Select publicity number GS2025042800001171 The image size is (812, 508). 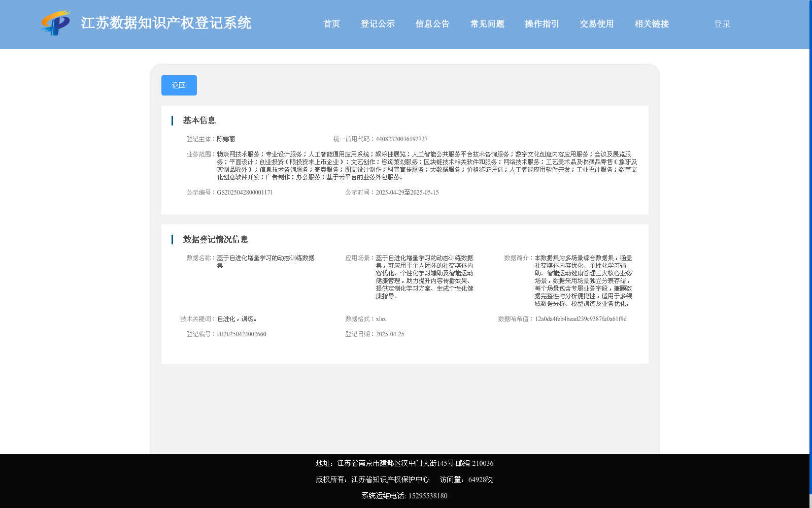coord(245,193)
